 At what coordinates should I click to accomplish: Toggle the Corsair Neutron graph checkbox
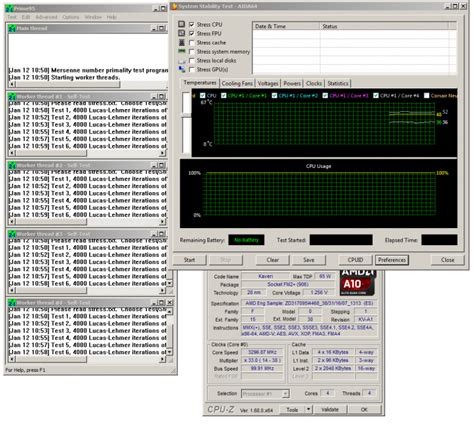tap(426, 96)
